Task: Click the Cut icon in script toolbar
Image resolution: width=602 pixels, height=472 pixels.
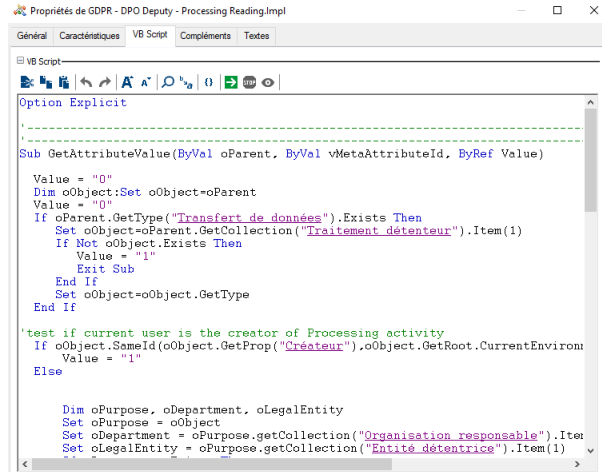Action: pyautogui.click(x=25, y=82)
